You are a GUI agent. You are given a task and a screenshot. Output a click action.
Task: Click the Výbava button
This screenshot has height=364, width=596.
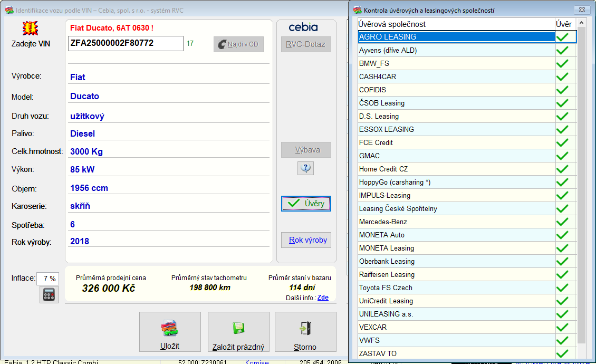pyautogui.click(x=306, y=150)
